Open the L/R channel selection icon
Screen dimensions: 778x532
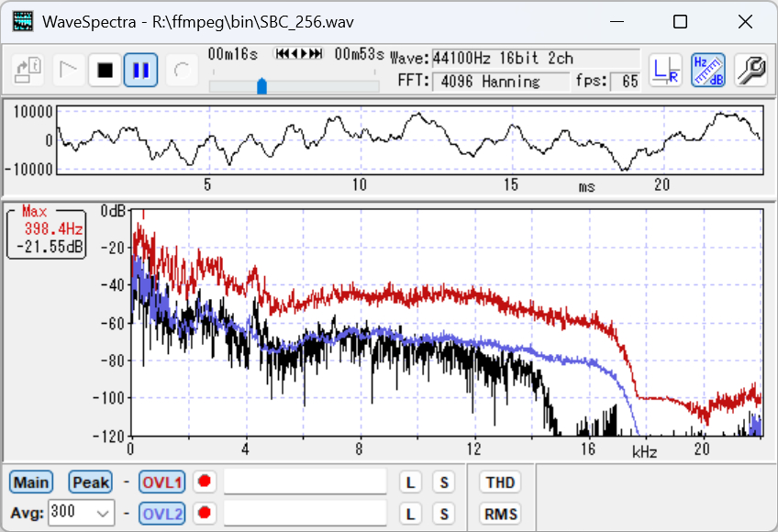tap(665, 70)
